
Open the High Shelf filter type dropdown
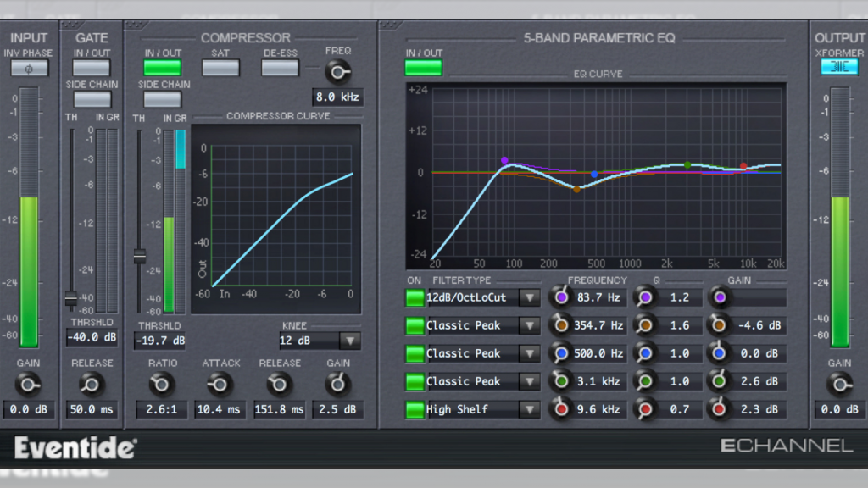(529, 410)
